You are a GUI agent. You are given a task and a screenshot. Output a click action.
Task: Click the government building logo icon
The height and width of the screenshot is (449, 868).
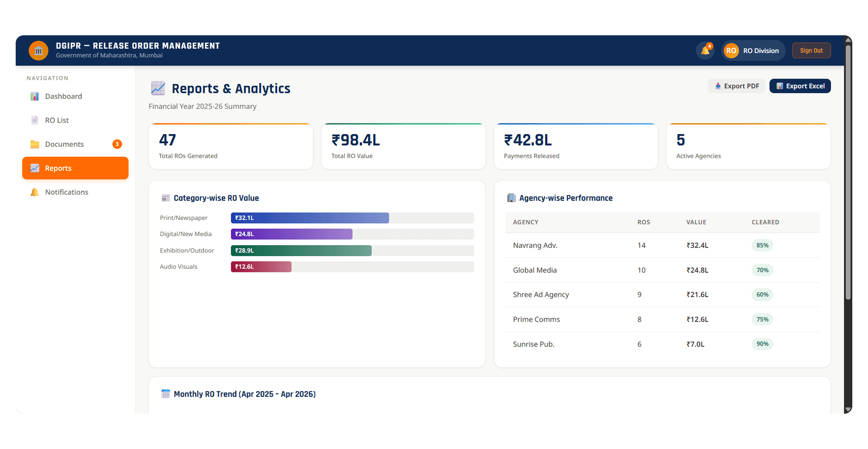[x=39, y=51]
